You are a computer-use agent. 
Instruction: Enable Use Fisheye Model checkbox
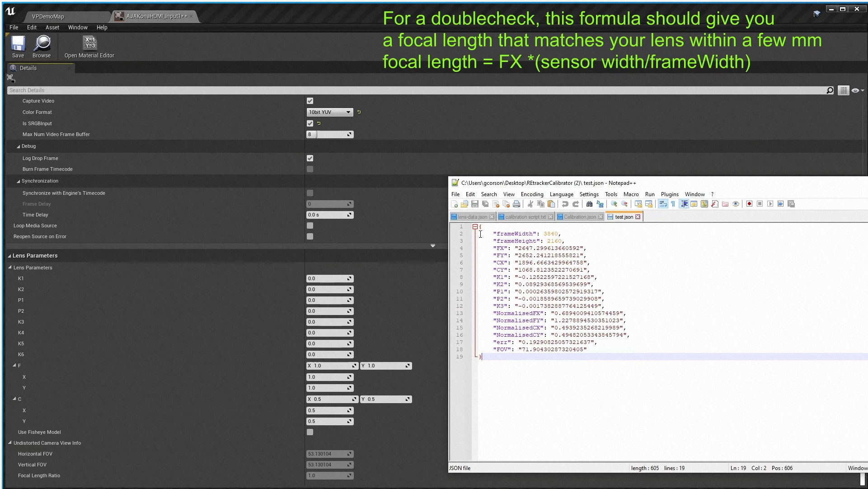click(310, 432)
